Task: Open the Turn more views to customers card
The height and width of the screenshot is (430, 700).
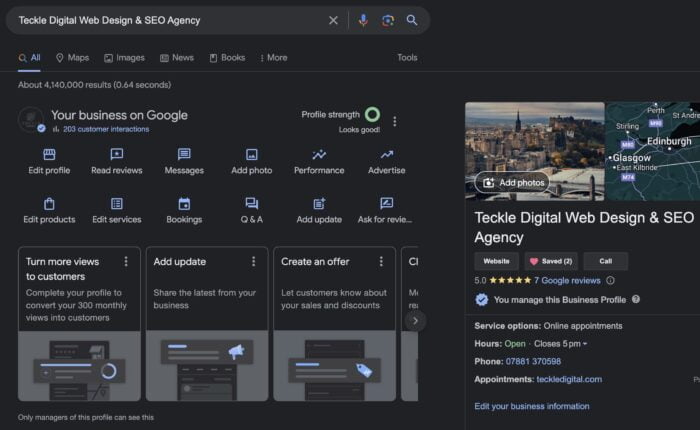Action: pyautogui.click(x=79, y=324)
